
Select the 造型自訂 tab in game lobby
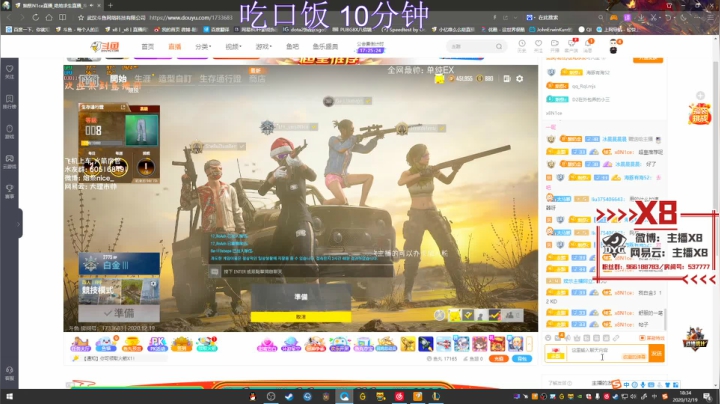175,79
